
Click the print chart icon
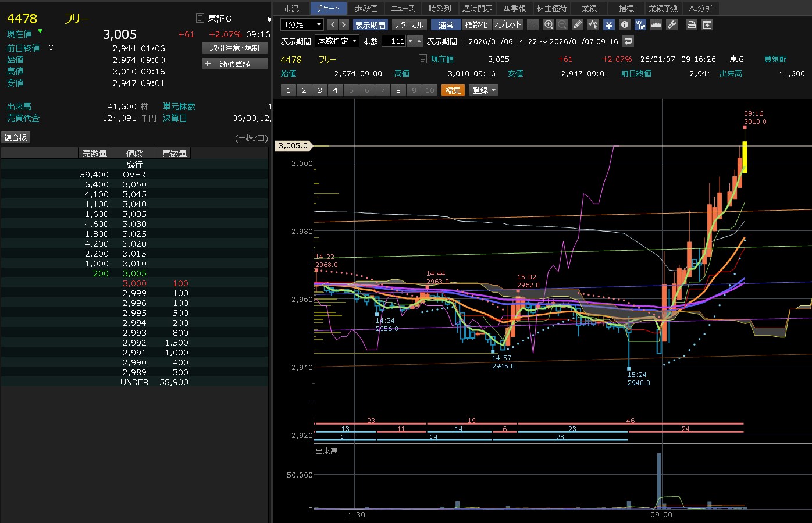(692, 24)
